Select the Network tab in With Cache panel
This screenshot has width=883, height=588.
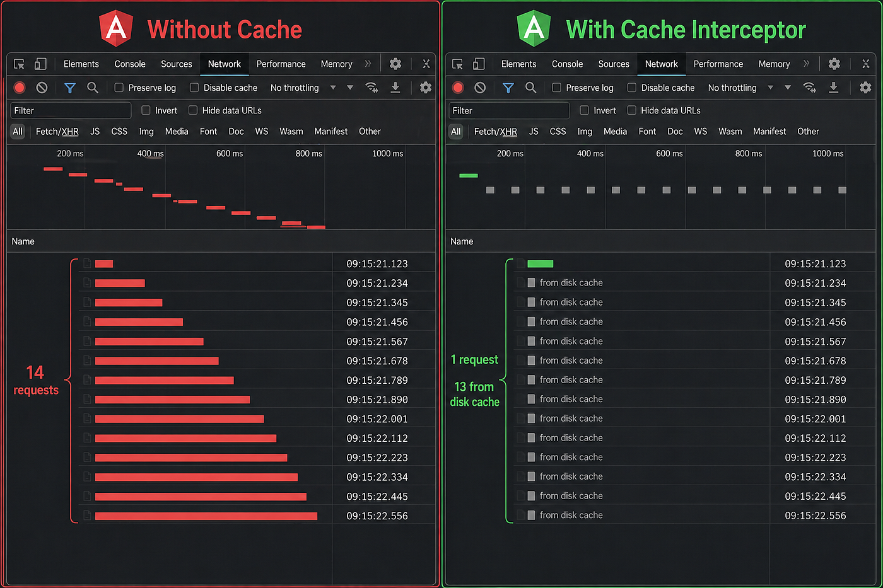[x=662, y=64]
